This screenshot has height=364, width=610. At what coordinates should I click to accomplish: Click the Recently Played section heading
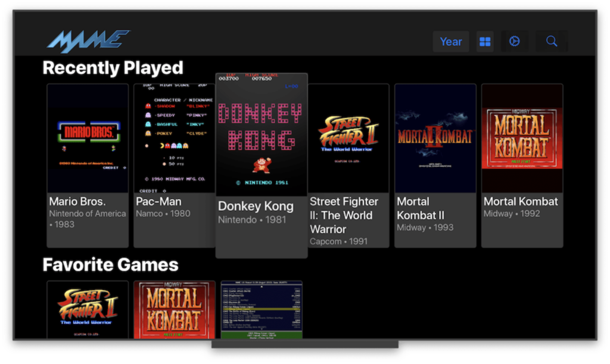(x=113, y=68)
